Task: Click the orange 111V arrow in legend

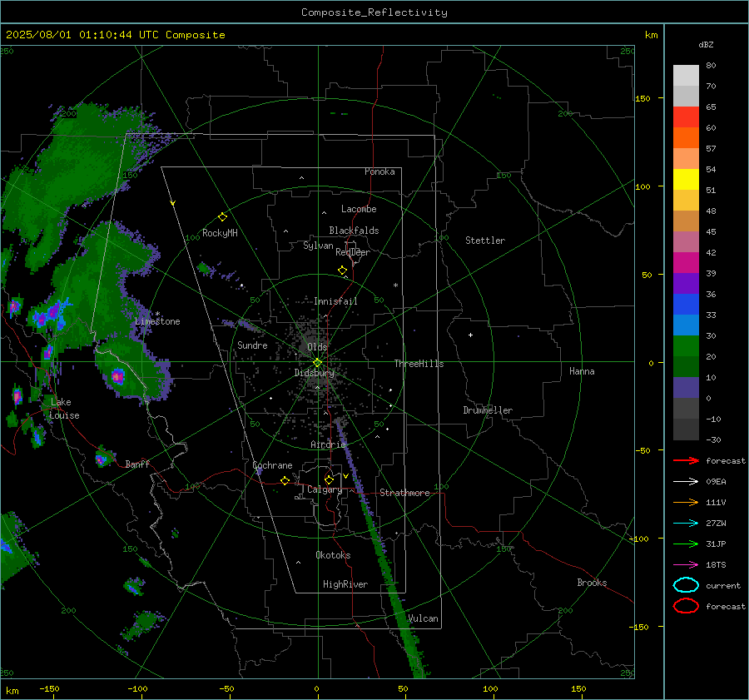Action: coord(686,502)
